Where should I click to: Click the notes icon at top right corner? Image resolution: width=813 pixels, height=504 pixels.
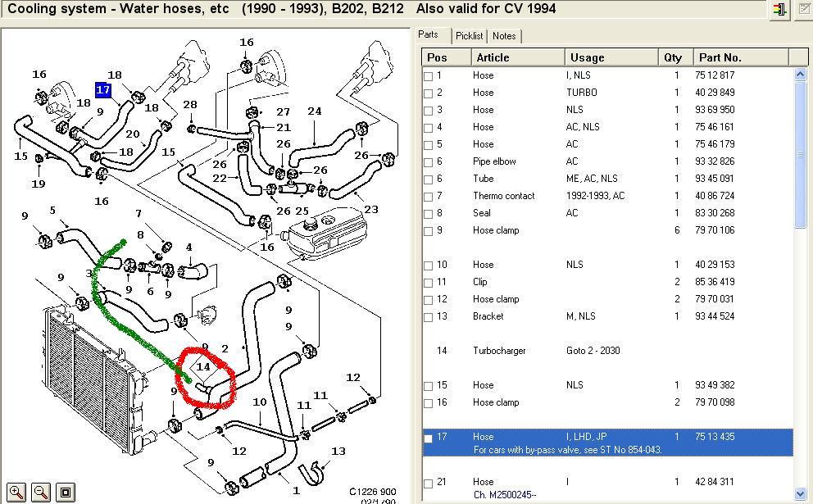(x=805, y=9)
